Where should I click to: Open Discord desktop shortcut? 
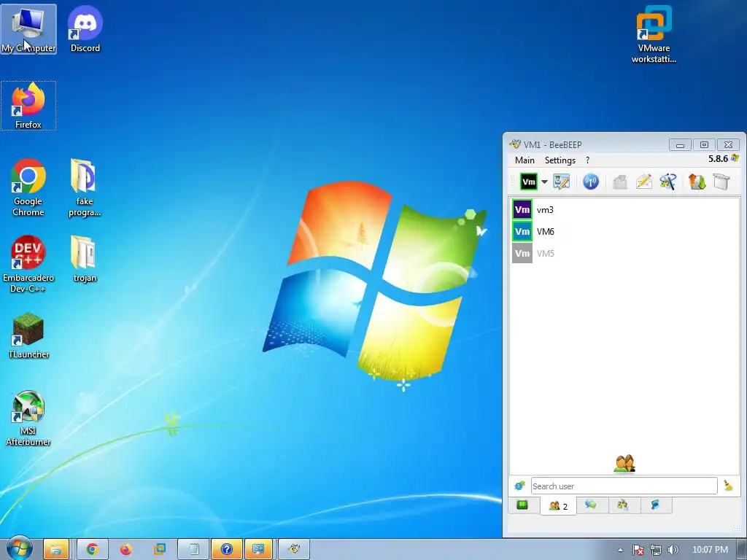point(85,29)
